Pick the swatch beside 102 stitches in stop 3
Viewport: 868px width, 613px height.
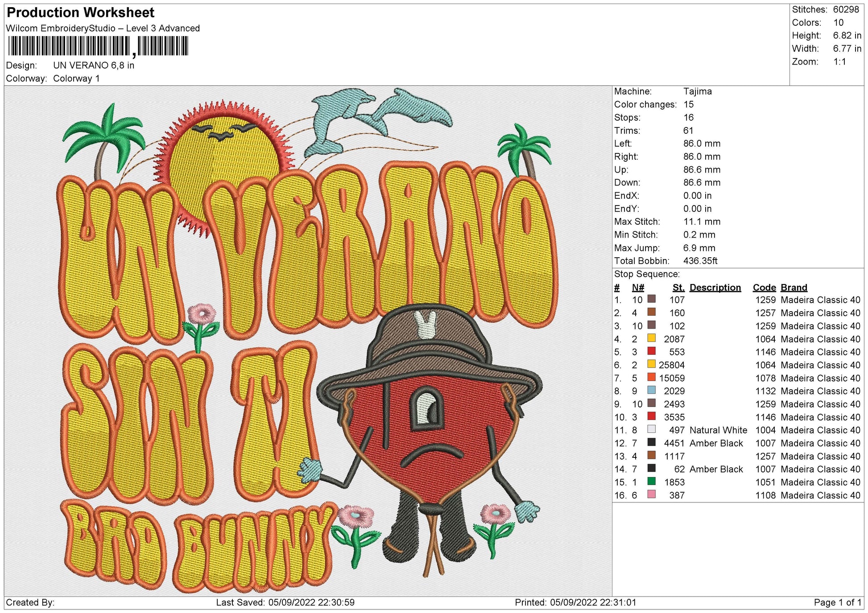click(x=651, y=325)
